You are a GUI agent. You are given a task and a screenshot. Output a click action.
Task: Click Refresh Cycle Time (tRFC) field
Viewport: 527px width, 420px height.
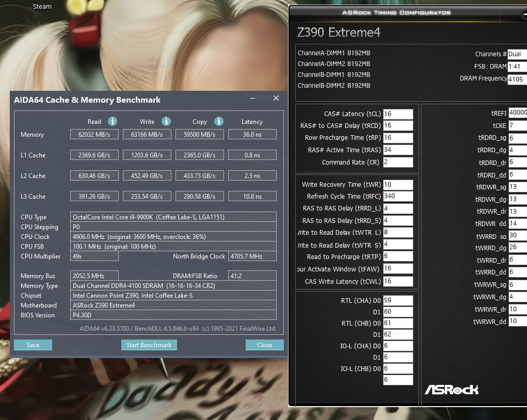point(398,196)
